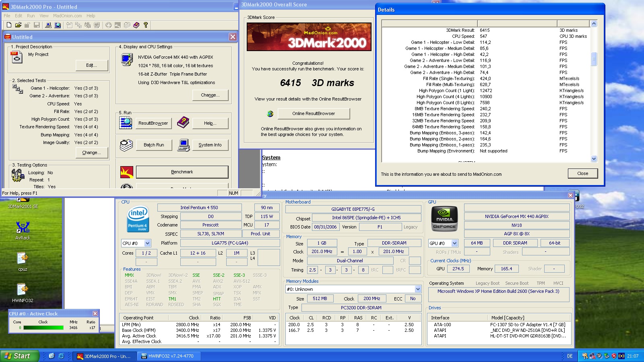
Task: Click the Batch Run stacked pages icon
Action: tap(126, 145)
